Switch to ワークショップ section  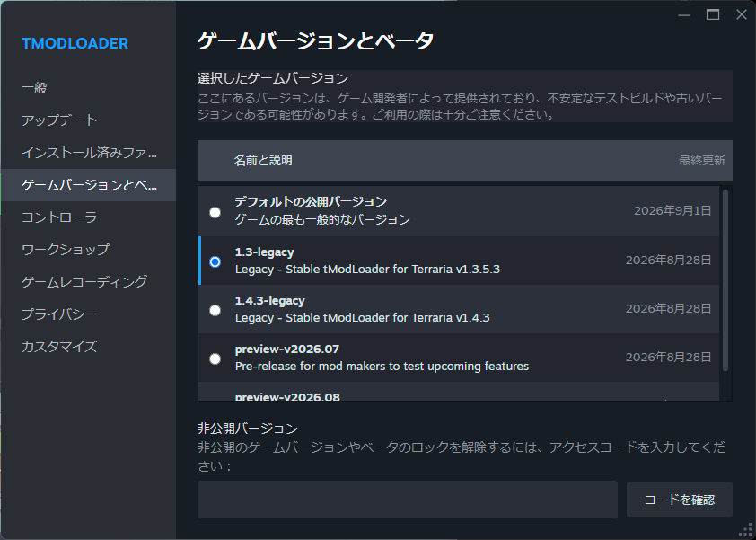(66, 250)
